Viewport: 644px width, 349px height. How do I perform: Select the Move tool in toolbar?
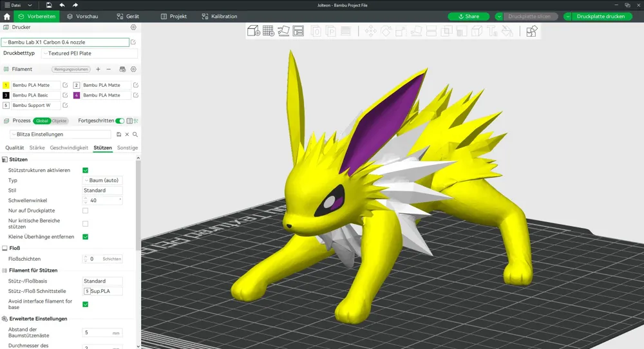370,31
